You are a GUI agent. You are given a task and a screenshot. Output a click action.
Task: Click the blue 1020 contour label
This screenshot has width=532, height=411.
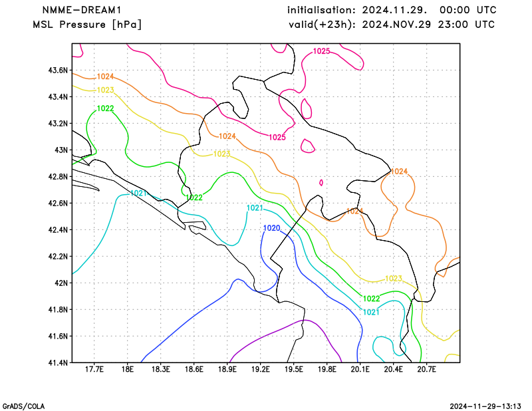[272, 228]
